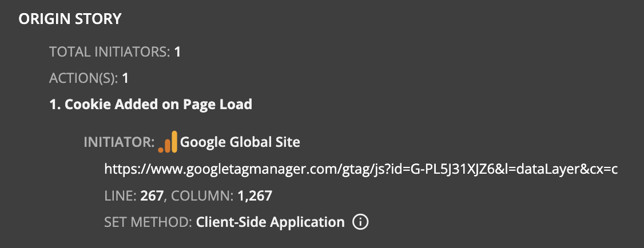Click the INITIATOR label

pos(118,142)
